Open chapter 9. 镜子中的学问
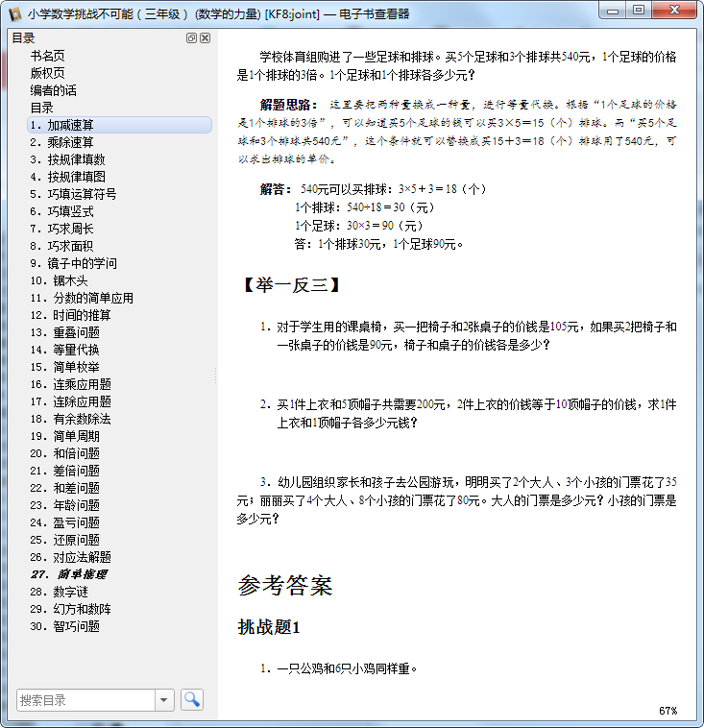Viewport: 704px width, 728px height. point(73,263)
